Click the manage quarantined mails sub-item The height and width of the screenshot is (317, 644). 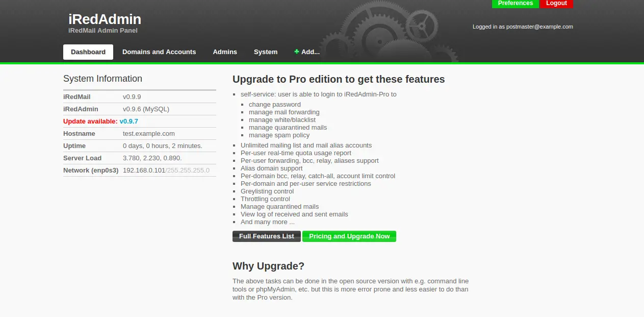click(x=288, y=128)
